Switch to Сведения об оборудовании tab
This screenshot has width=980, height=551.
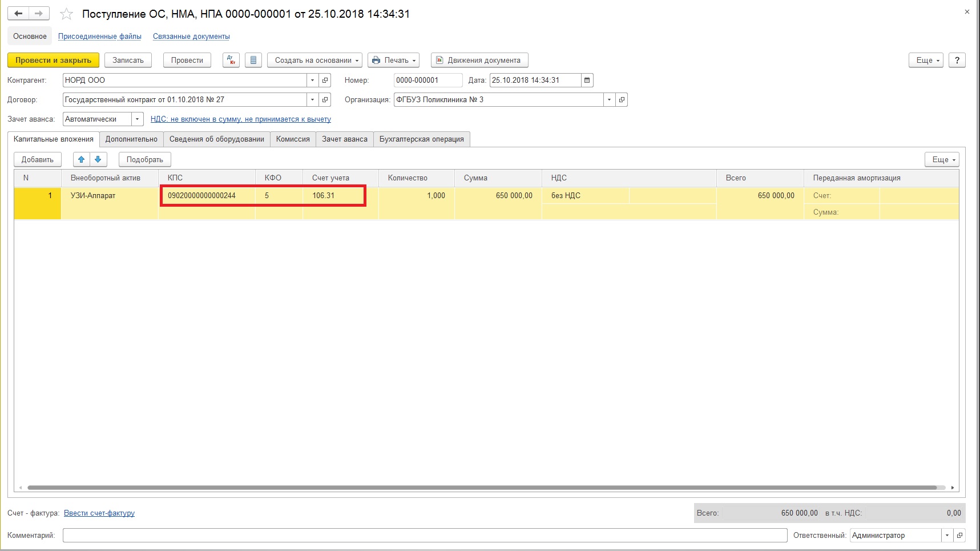[217, 139]
